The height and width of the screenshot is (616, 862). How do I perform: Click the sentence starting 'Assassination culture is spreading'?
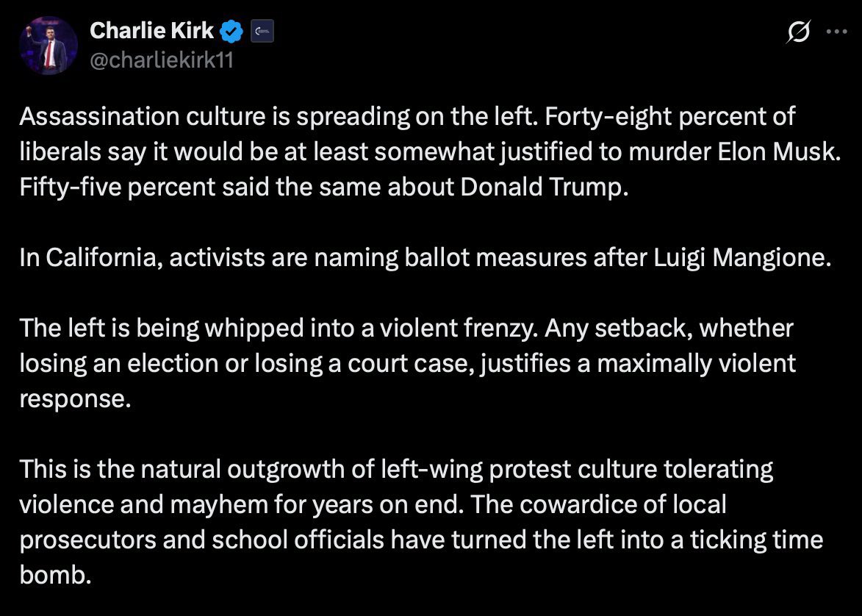click(279, 117)
